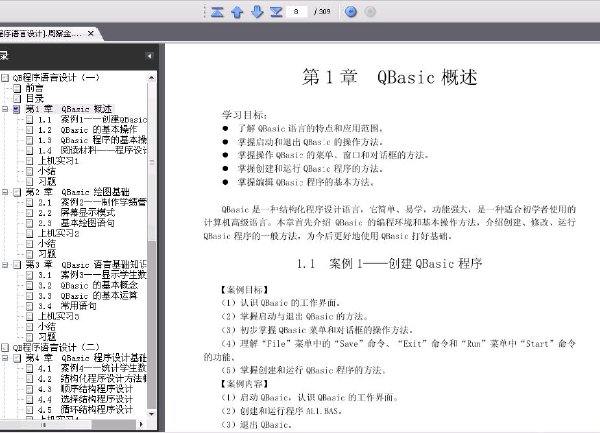
Task: Open bookmark 3.4 常用语句
Action: [x=67, y=306]
